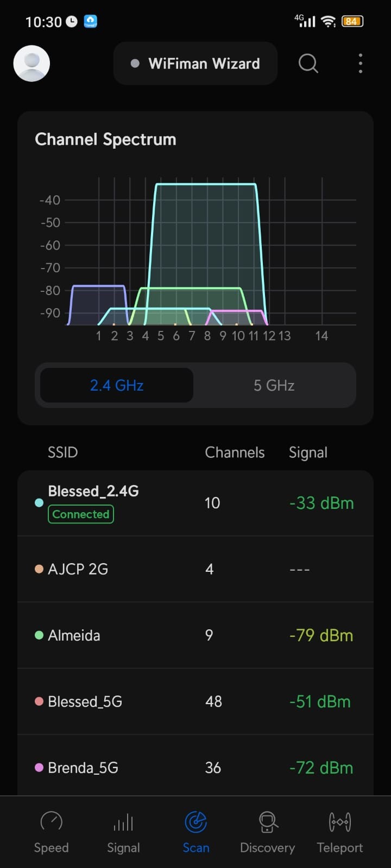Open the three-dot overflow menu

[360, 63]
